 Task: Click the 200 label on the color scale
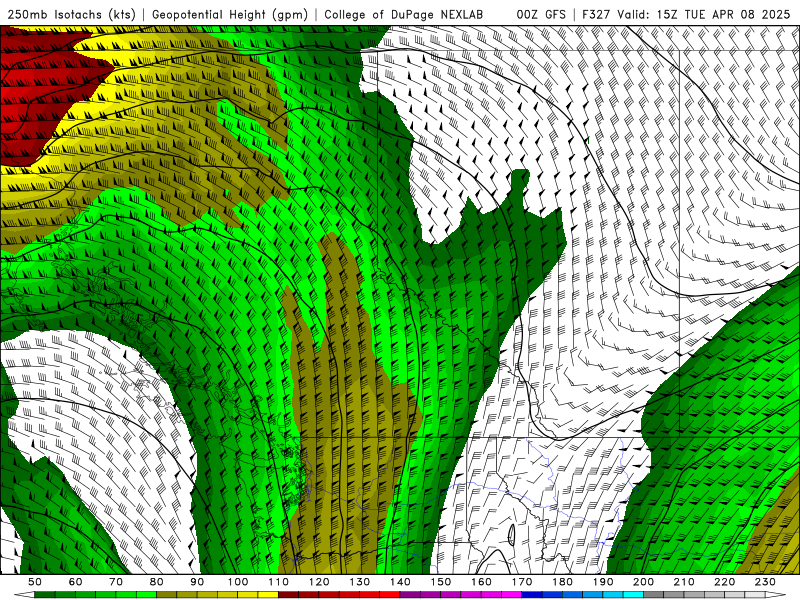[643, 582]
